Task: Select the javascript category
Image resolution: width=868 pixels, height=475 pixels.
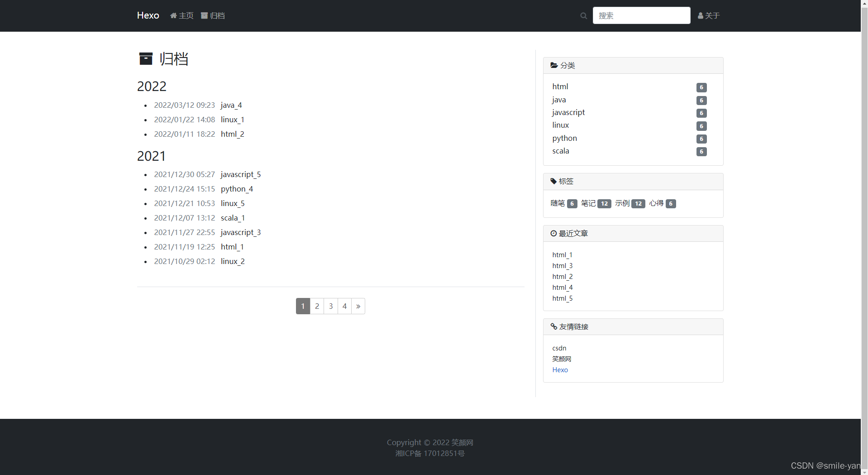Action: (568, 112)
